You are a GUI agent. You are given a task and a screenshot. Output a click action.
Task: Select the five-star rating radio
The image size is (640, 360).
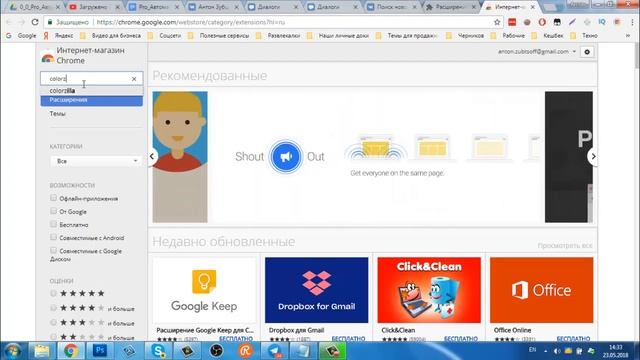point(53,293)
